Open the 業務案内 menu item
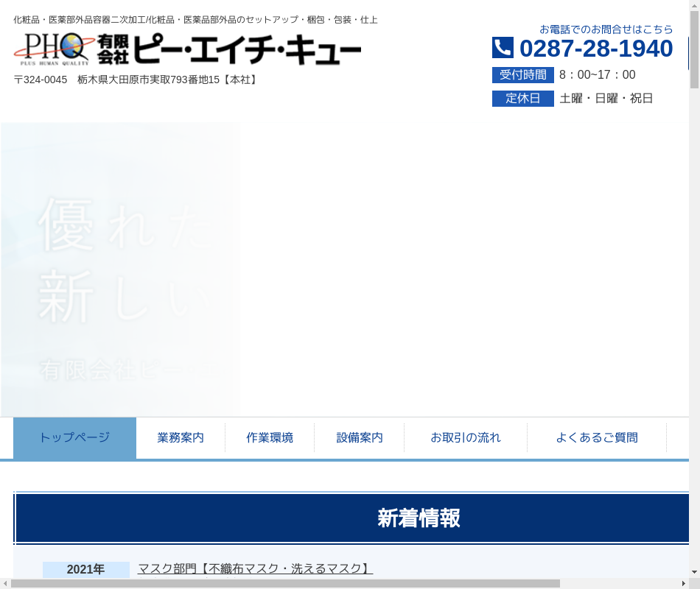 [181, 438]
